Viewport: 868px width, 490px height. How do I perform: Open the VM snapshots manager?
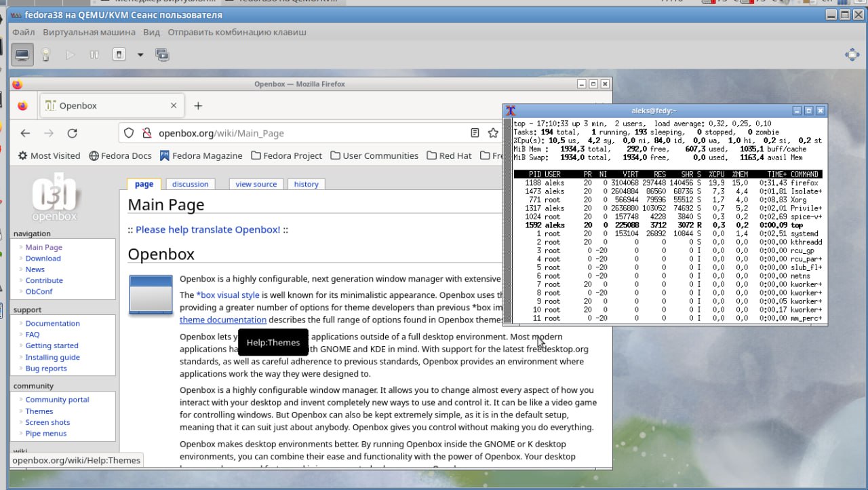tap(162, 55)
